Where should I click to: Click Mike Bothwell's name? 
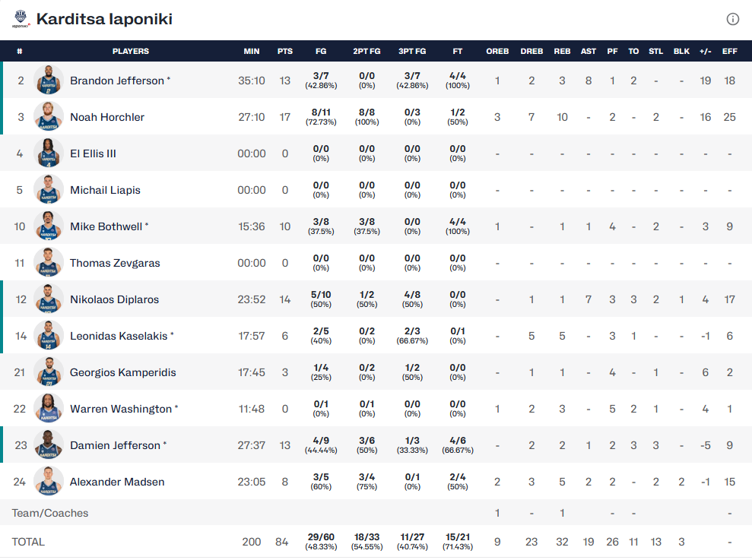click(105, 226)
